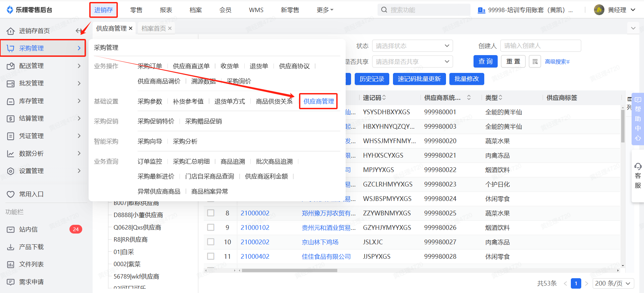Click the 库存管理 sidebar icon
The width and height of the screenshot is (644, 293).
coord(11,101)
